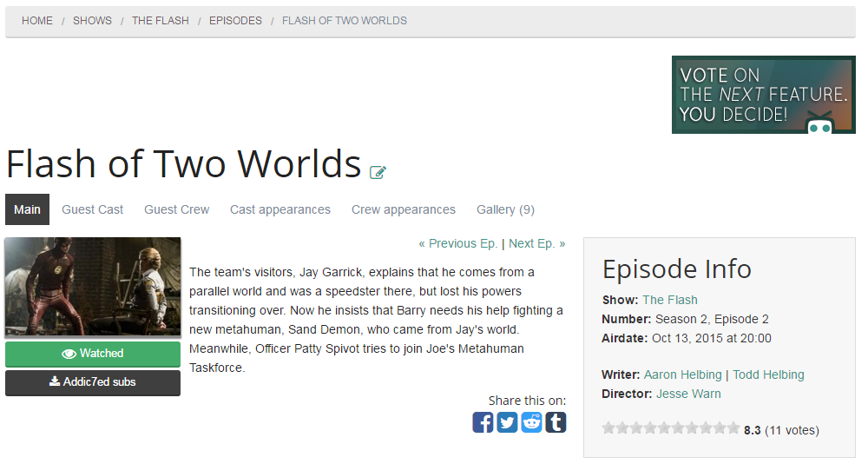Toggle the green Watched button
This screenshot has width=868, height=464.
click(93, 354)
